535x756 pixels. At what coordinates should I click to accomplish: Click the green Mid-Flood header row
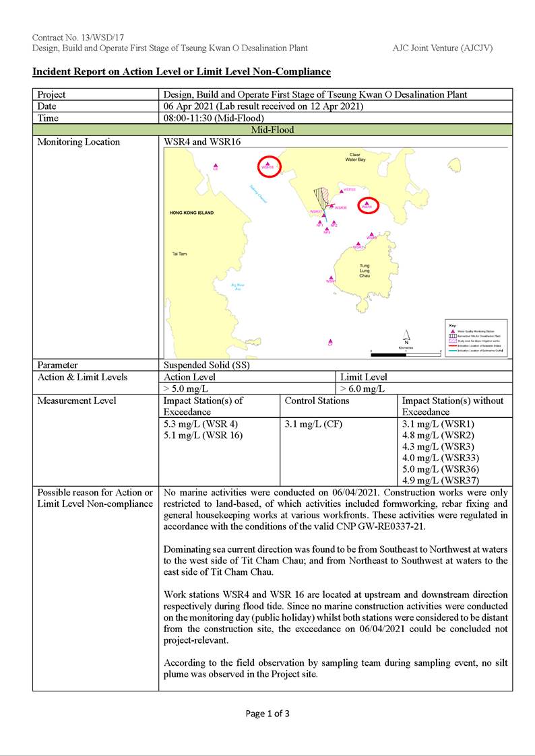tap(272, 130)
